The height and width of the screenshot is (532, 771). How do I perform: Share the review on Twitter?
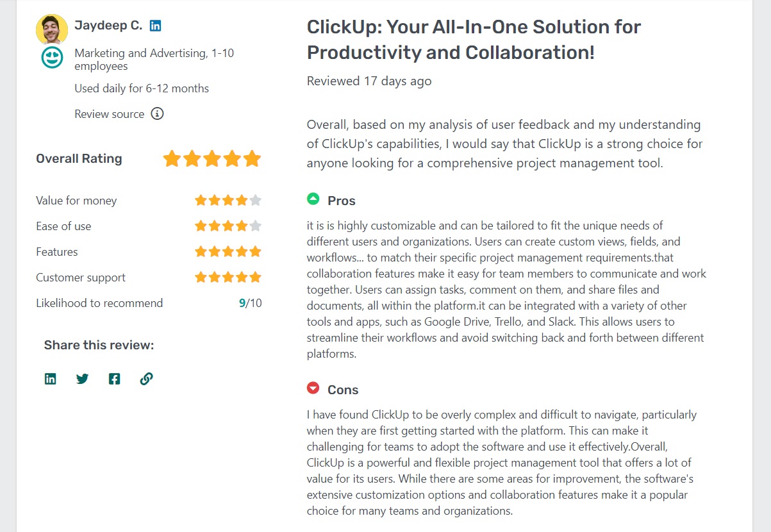[x=82, y=378]
